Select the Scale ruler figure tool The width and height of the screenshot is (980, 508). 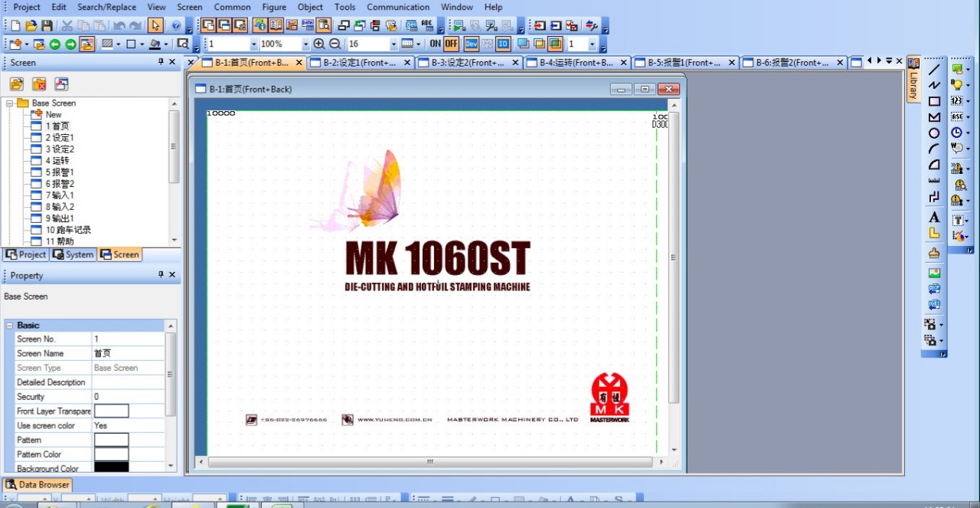934,181
